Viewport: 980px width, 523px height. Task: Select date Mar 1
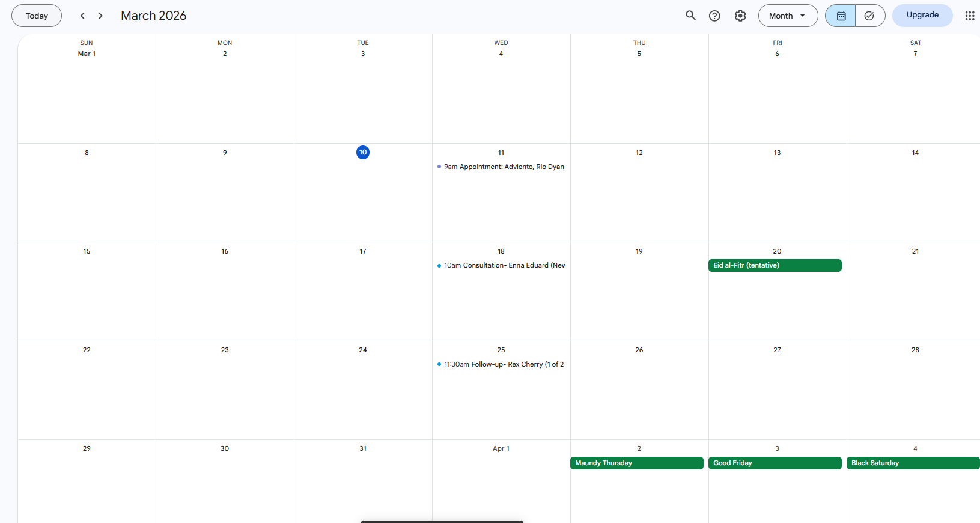(x=87, y=54)
